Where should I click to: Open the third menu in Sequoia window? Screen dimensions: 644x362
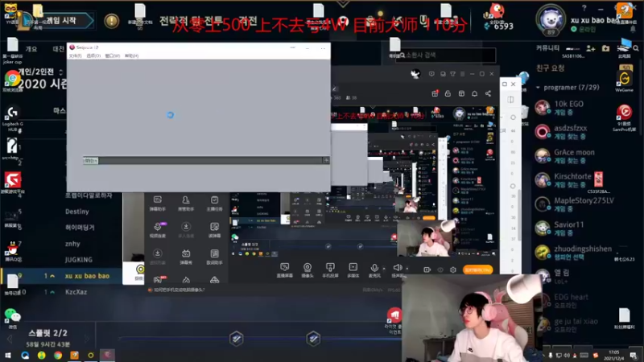click(112, 56)
